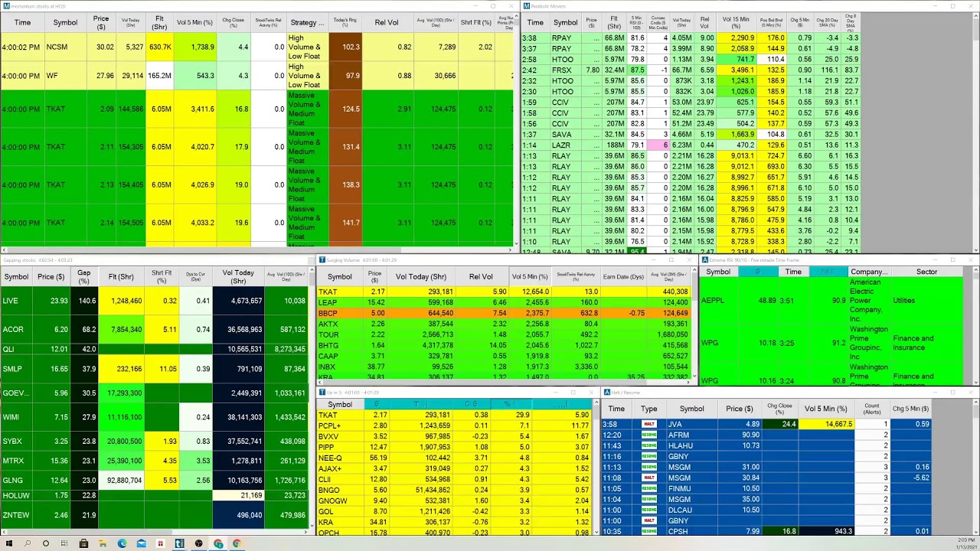Click the RESUME icon in the HLAHU row

(x=649, y=445)
